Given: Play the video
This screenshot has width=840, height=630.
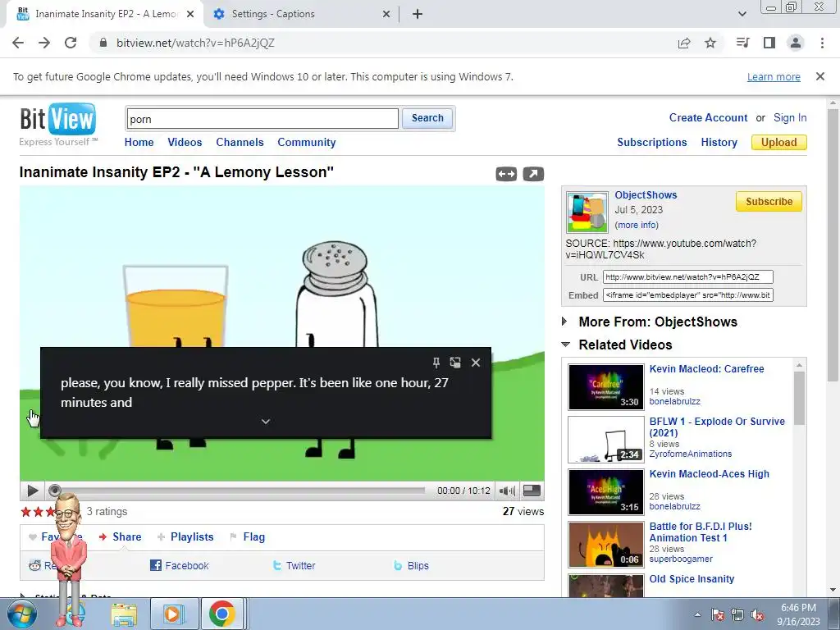Looking at the screenshot, I should [32, 491].
